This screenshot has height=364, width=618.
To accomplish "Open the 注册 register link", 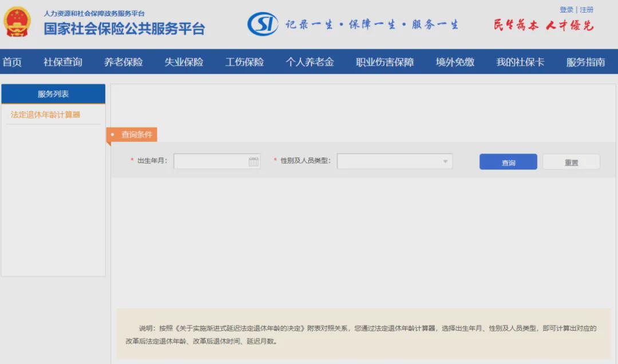I will [x=587, y=10].
